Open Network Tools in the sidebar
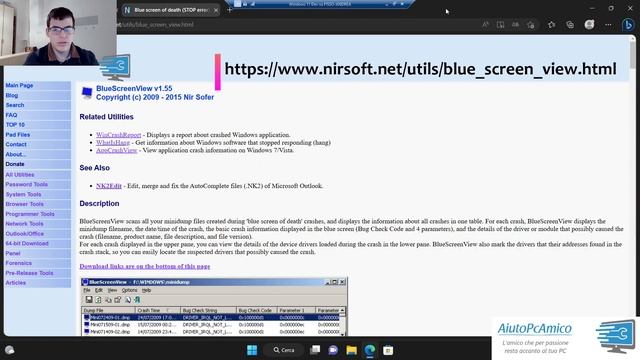Viewport: 640px width, 360px height. point(24,224)
